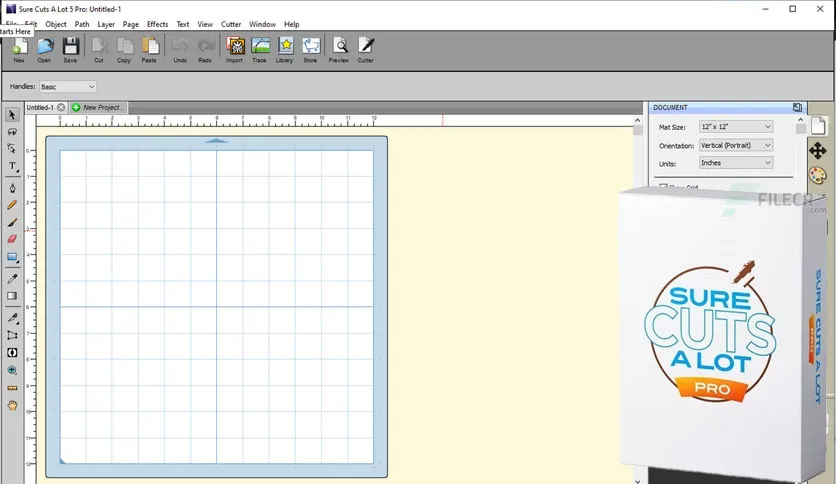The image size is (836, 484).
Task: Open the Library from the toolbar
Action: tap(285, 48)
